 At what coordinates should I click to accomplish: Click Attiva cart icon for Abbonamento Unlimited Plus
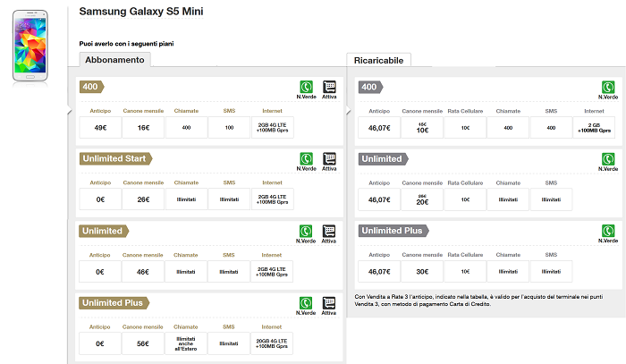[x=329, y=303]
